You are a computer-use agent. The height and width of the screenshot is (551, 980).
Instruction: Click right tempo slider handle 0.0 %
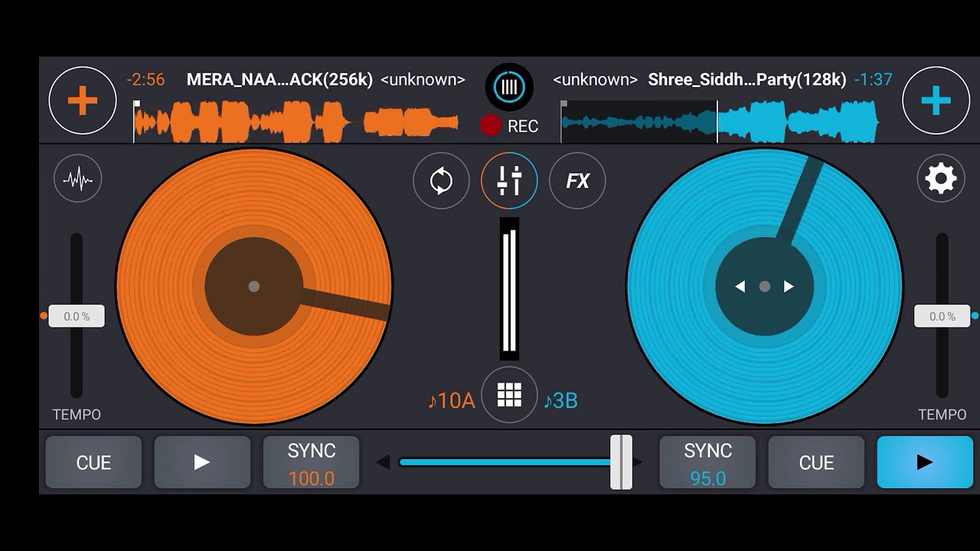click(942, 316)
